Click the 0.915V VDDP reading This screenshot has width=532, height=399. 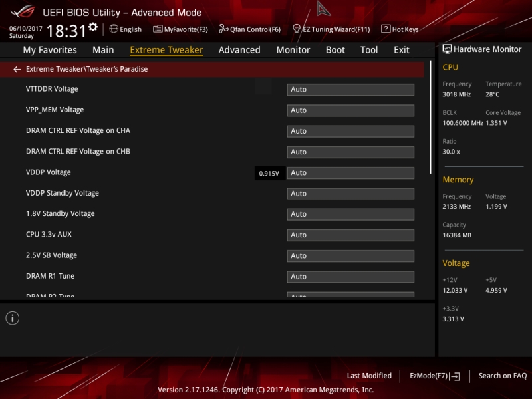click(x=269, y=174)
